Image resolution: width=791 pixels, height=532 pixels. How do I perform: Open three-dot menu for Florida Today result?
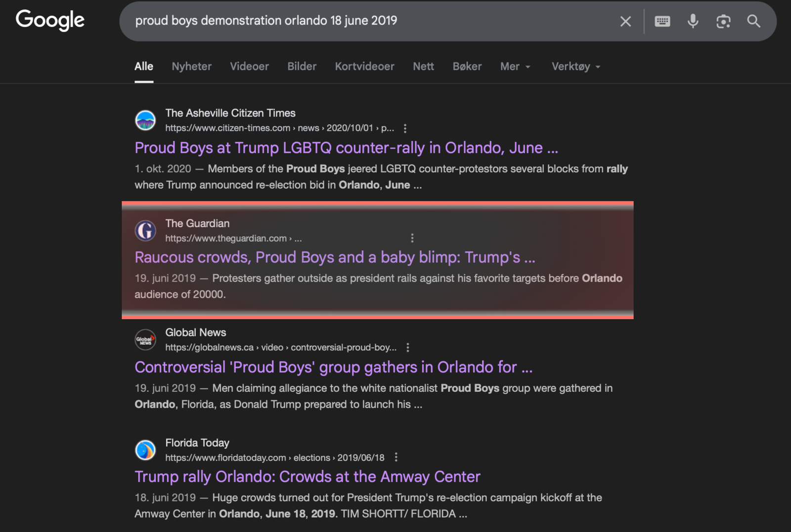click(x=395, y=457)
